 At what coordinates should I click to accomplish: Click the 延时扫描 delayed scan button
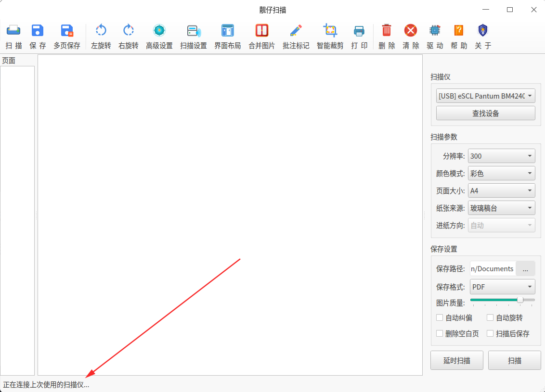[x=457, y=360]
